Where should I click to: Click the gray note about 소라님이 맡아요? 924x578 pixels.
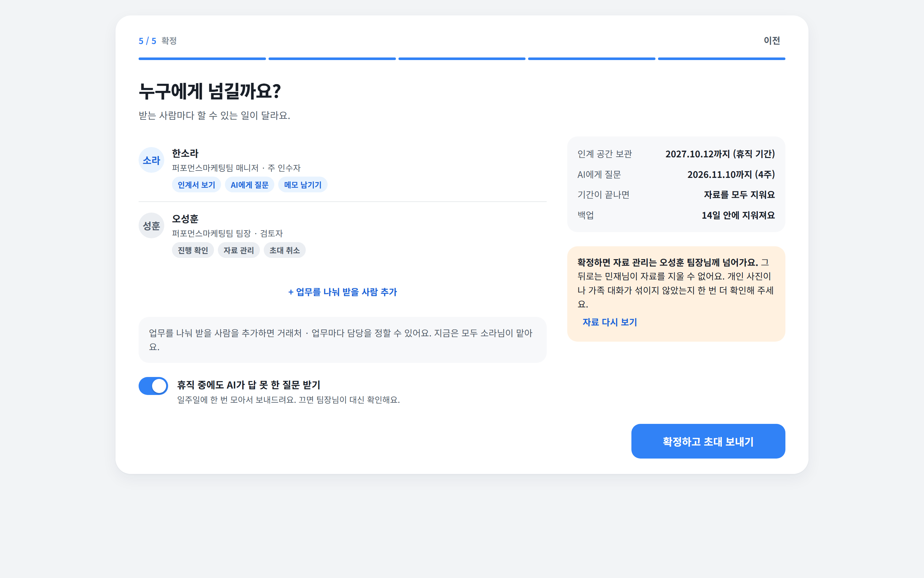pyautogui.click(x=342, y=340)
